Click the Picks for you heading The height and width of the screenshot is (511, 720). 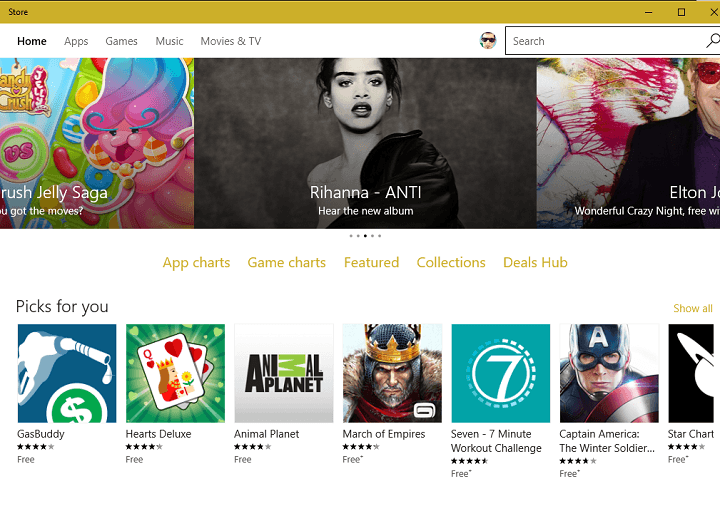[62, 307]
